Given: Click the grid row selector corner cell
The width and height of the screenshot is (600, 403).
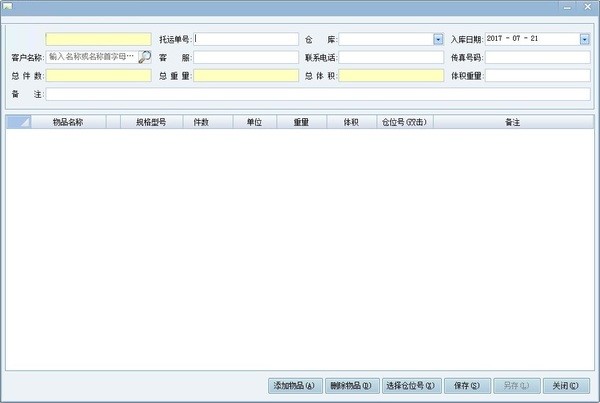Looking at the screenshot, I should 18,121.
